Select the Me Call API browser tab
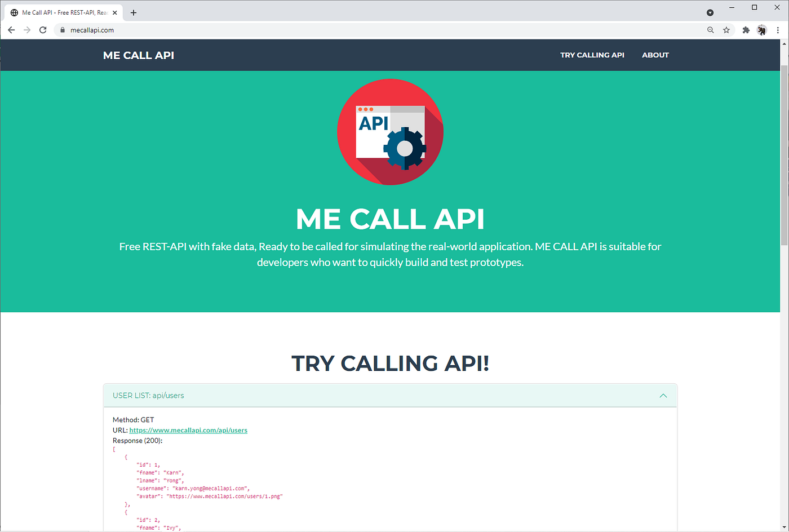The width and height of the screenshot is (789, 532). click(x=64, y=12)
